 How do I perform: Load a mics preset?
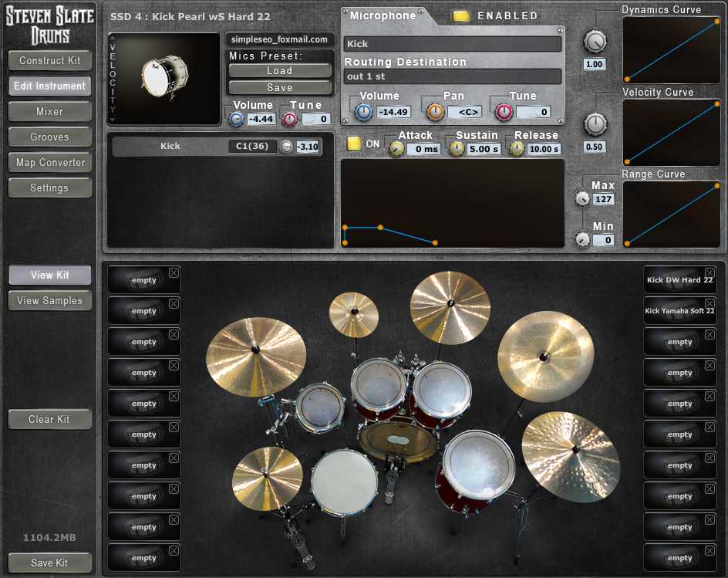click(279, 70)
